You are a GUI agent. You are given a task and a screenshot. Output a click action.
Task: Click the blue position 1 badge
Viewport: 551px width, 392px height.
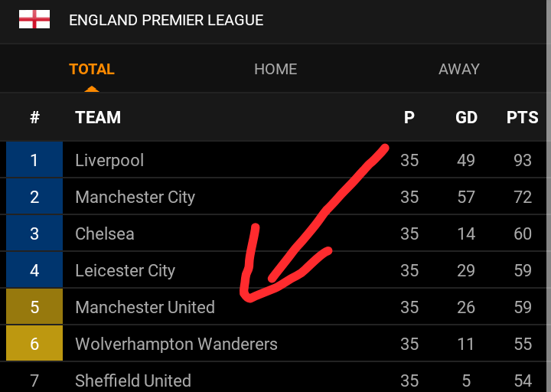click(34, 161)
